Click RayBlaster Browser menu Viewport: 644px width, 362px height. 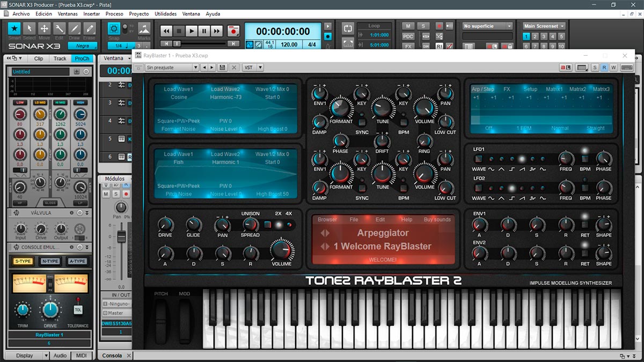pyautogui.click(x=327, y=219)
